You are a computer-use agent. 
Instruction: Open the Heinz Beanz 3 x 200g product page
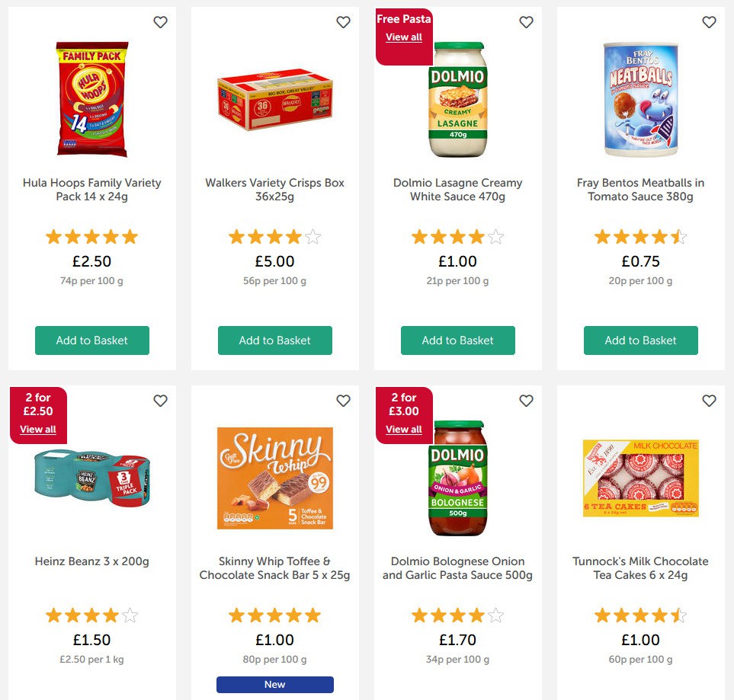[91, 561]
